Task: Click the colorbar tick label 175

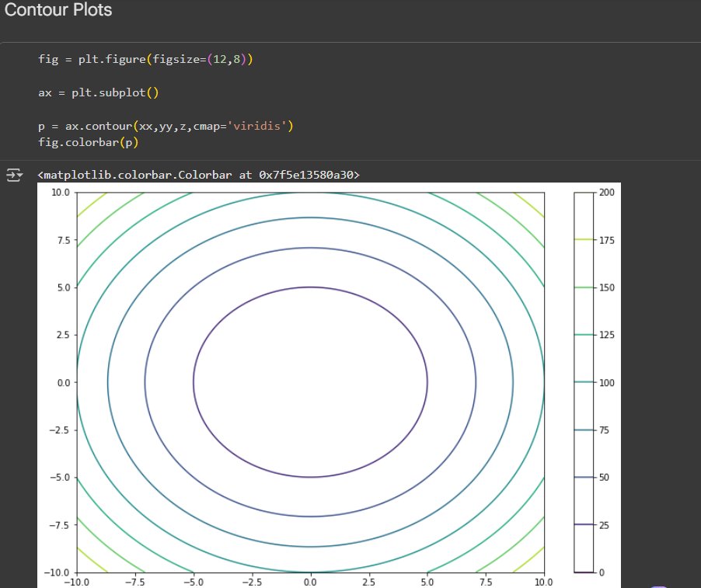Action: (x=607, y=240)
